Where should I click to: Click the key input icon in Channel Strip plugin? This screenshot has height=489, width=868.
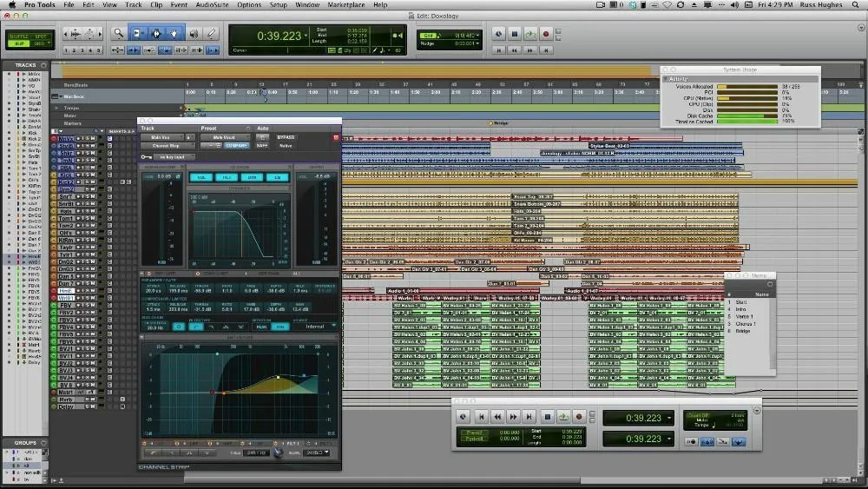coord(146,156)
